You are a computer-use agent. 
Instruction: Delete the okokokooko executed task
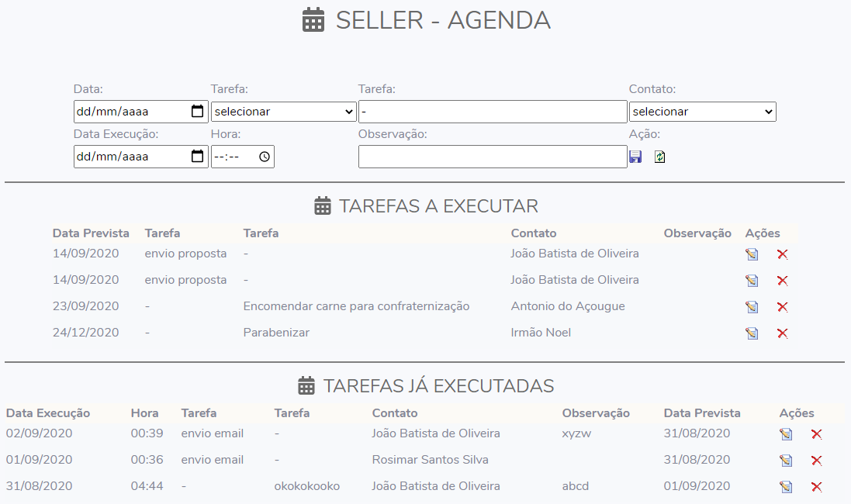coord(816,487)
